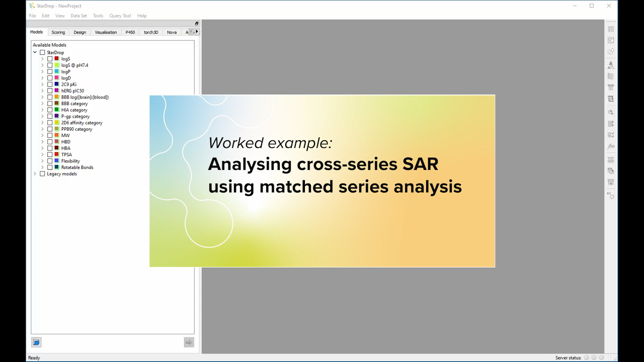Viewport: 644px width, 362px height.
Task: Expand the Rotatable Bonds model row
Action: click(43, 167)
